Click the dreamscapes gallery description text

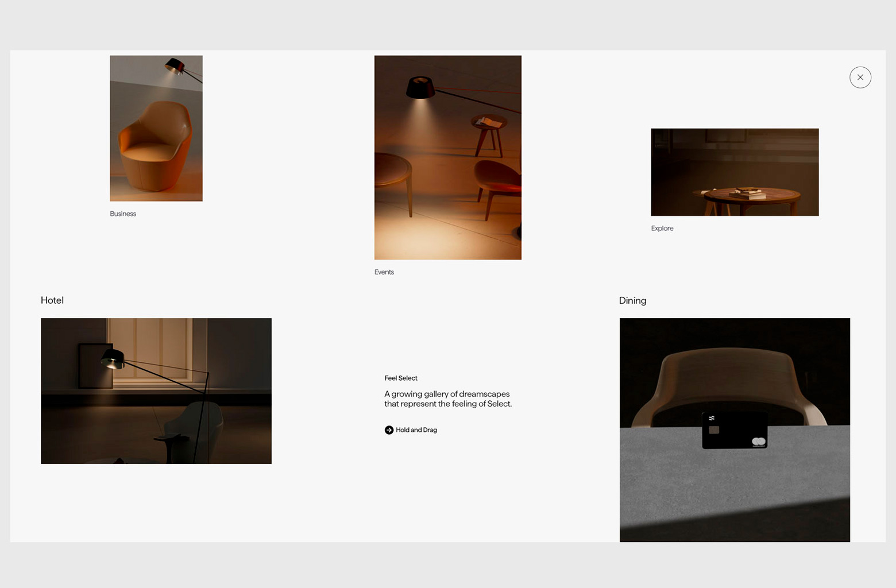click(447, 399)
